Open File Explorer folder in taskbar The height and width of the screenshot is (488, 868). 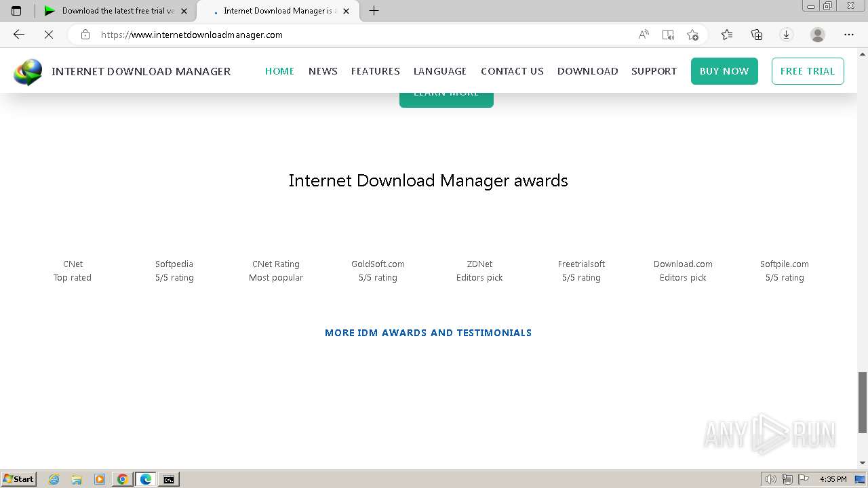click(x=77, y=479)
